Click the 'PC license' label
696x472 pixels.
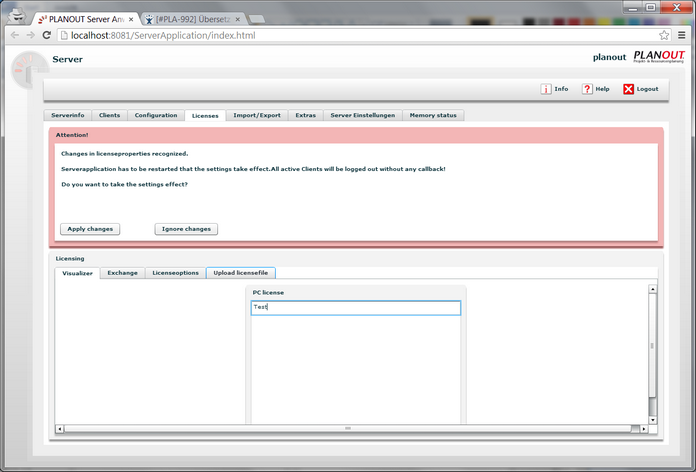tap(268, 293)
